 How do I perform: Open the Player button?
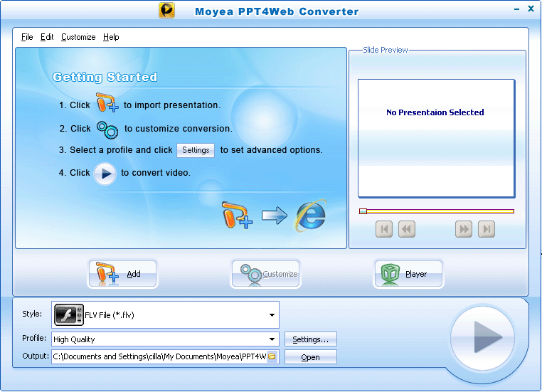pos(408,274)
